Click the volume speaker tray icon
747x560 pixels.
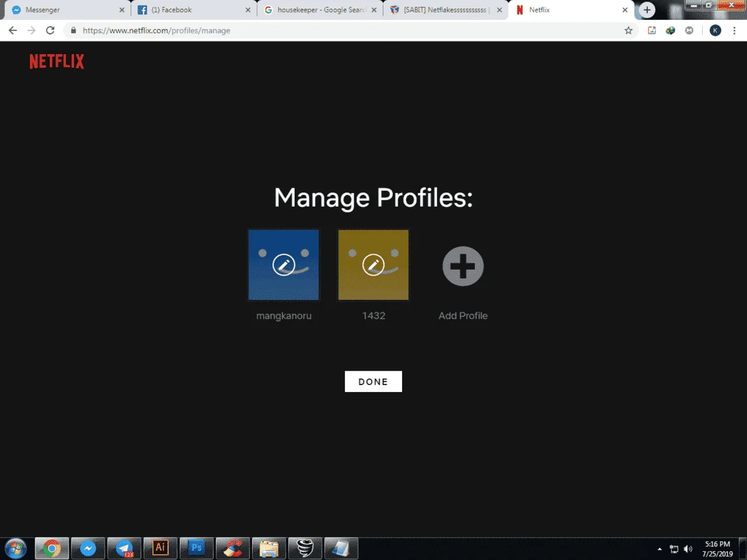[x=688, y=549]
